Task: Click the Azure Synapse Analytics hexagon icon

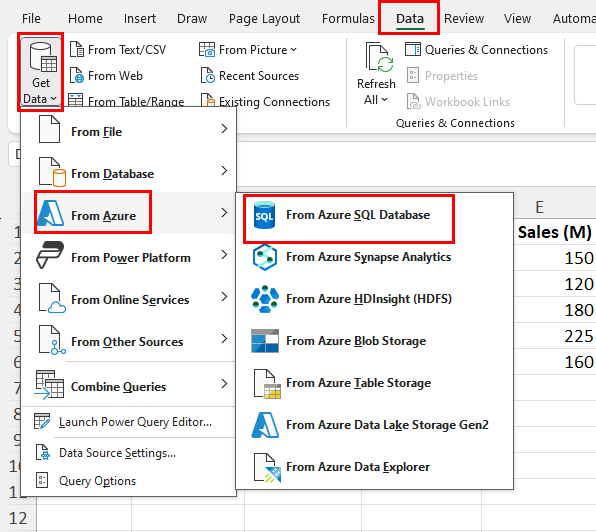Action: (264, 257)
